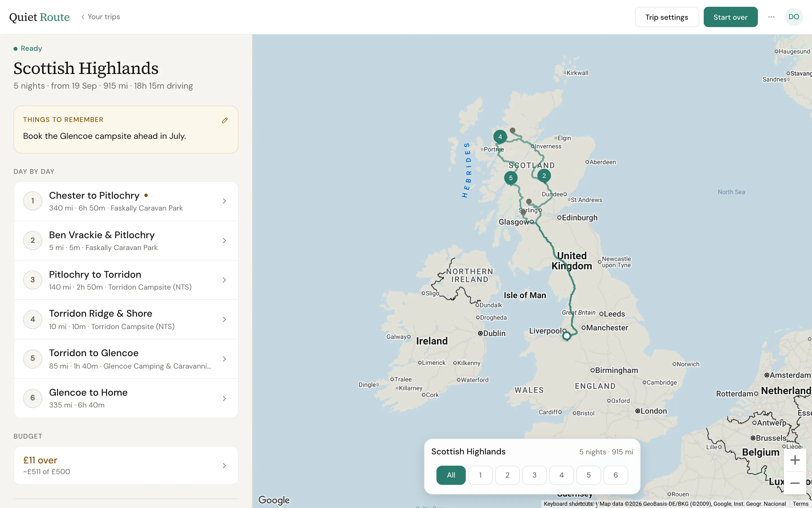Click the 340 mi · 6h 50m Faskally details
This screenshot has height=508, width=812.
click(x=116, y=208)
